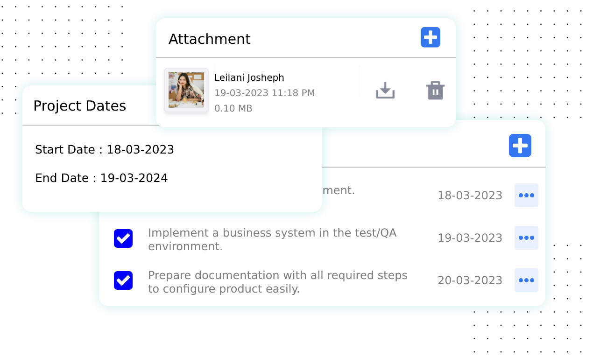
Task: Click the Attachment panel title
Action: coord(209,39)
